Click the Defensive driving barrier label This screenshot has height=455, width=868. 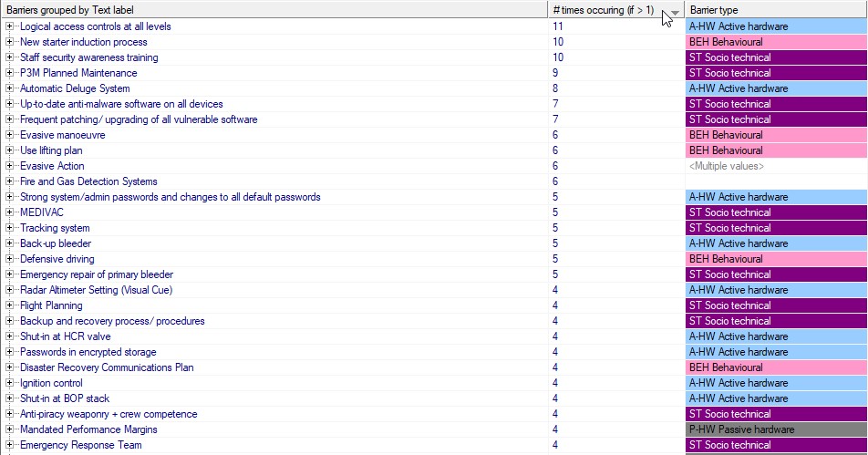(57, 259)
